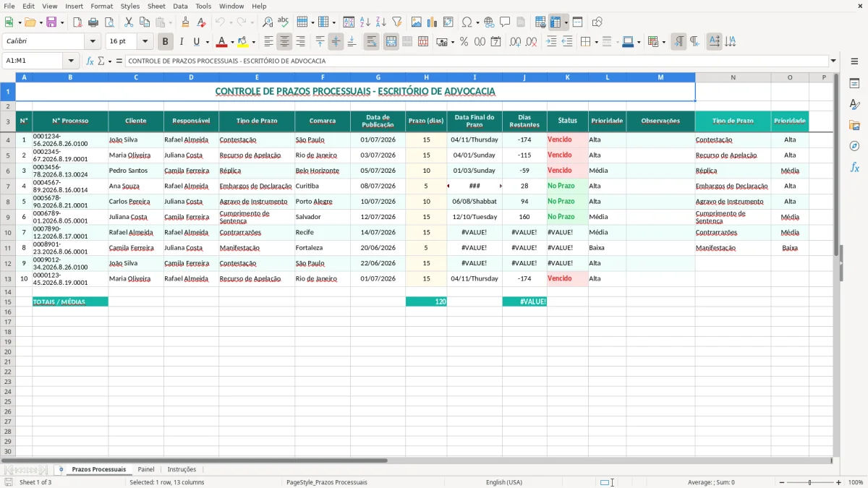868x488 pixels.
Task: Click the Copy icon
Action: (x=145, y=22)
